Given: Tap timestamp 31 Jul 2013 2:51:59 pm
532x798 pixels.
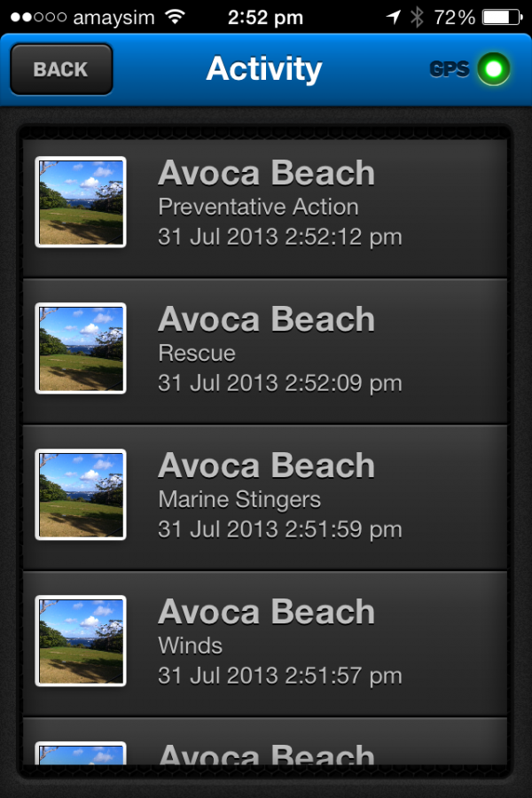Looking at the screenshot, I should (x=280, y=530).
